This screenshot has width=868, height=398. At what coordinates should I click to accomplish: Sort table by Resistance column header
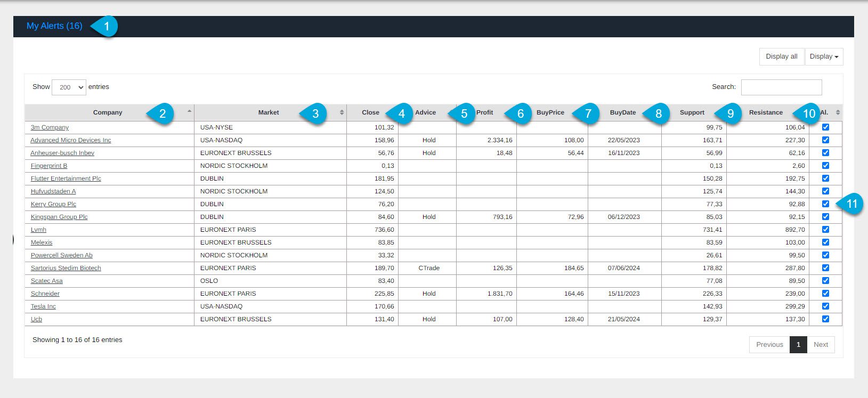[765, 112]
